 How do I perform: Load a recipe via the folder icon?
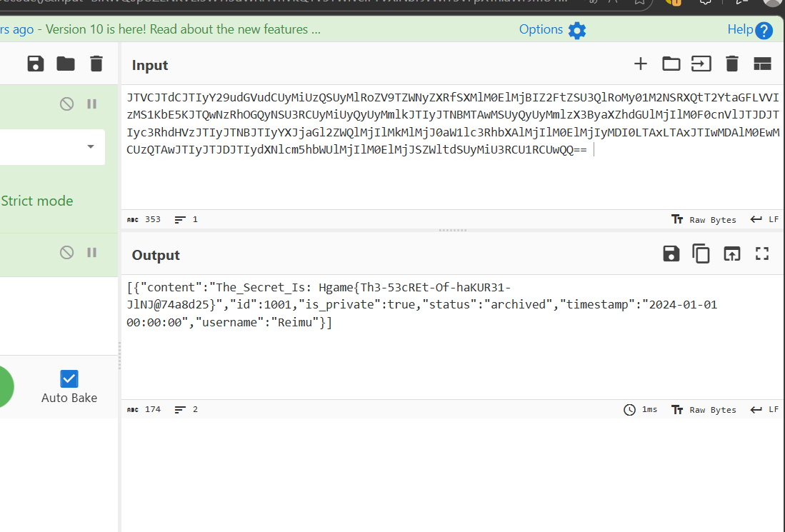pos(66,64)
